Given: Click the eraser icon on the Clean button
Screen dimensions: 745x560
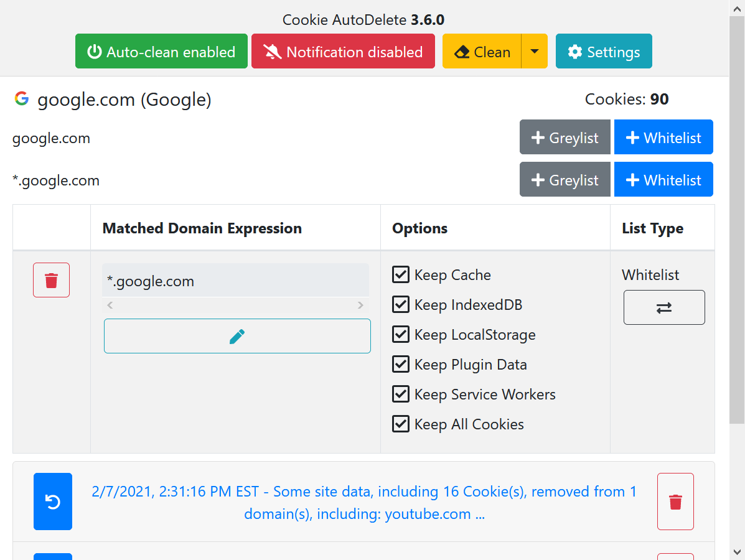Looking at the screenshot, I should click(x=462, y=51).
